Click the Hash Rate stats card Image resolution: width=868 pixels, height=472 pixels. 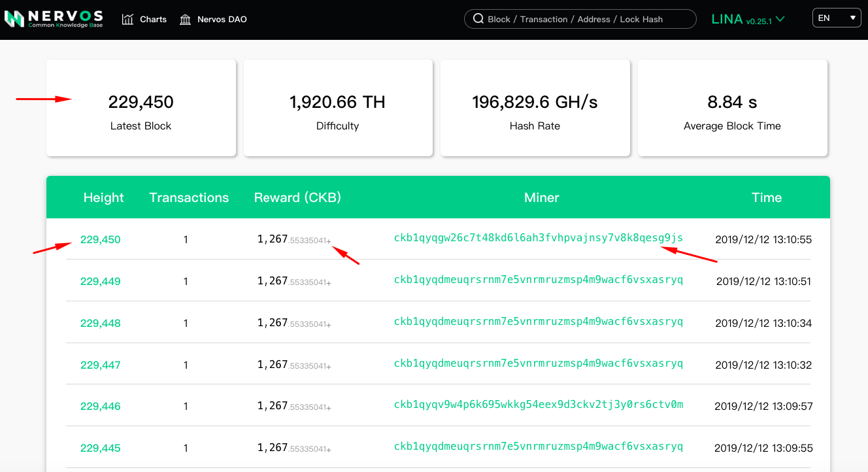(x=535, y=109)
